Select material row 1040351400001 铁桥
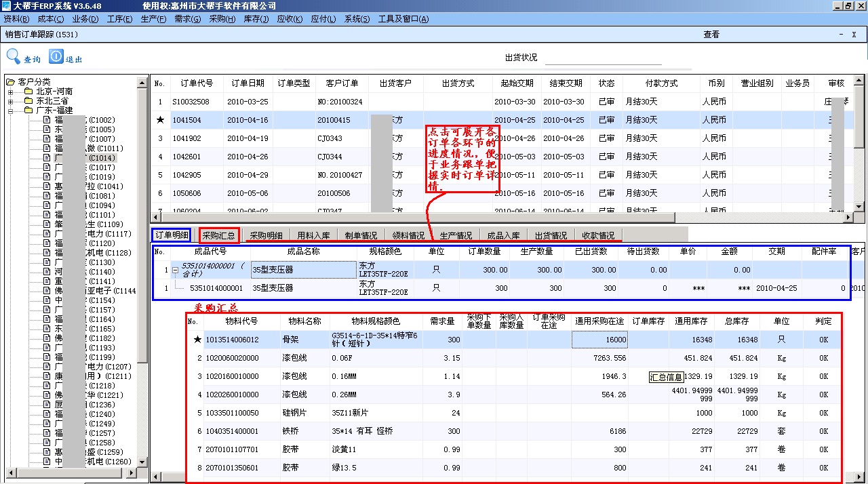Viewport: 868px width, 484px height. (x=513, y=431)
